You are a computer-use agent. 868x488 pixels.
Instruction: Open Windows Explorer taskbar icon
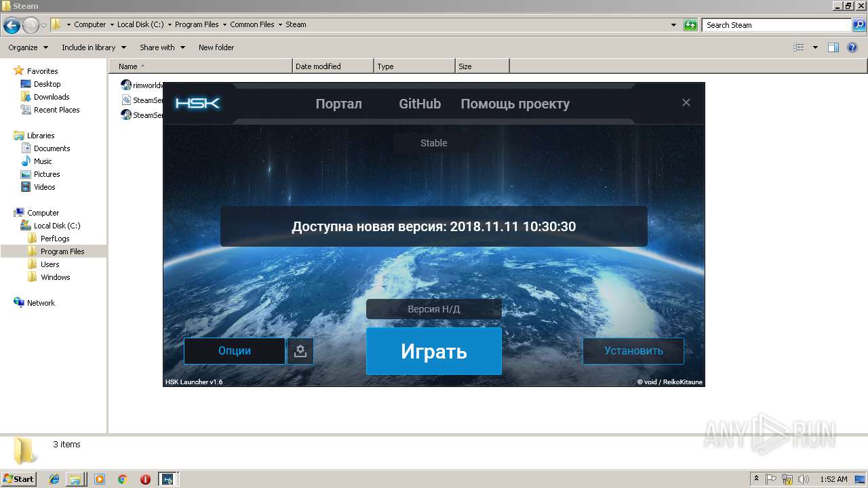75,479
